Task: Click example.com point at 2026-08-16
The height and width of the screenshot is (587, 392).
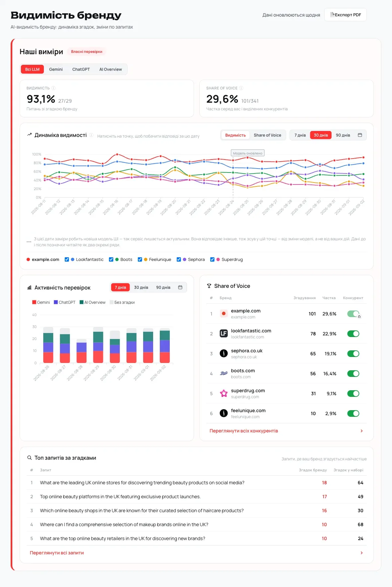Action: tap(117, 154)
